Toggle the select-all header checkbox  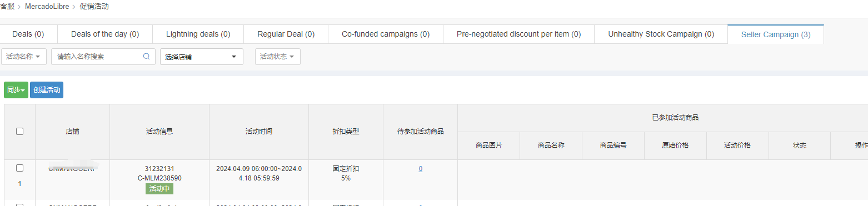(x=20, y=132)
